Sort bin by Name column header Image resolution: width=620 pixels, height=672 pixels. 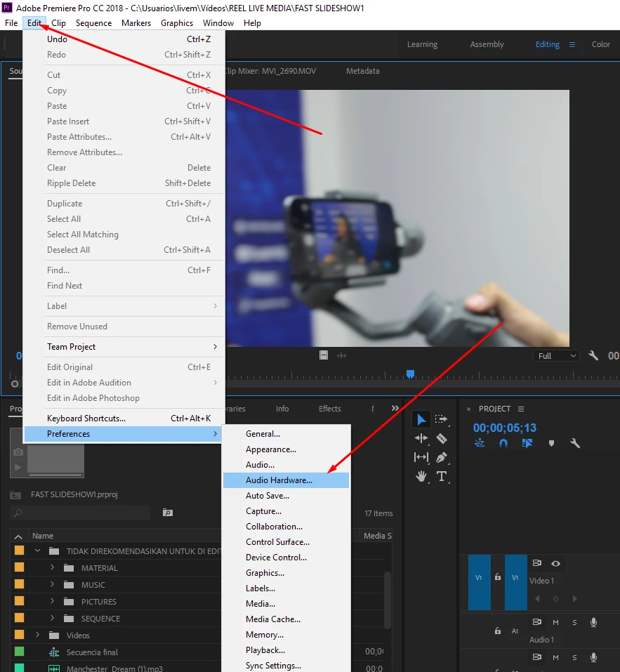click(43, 536)
